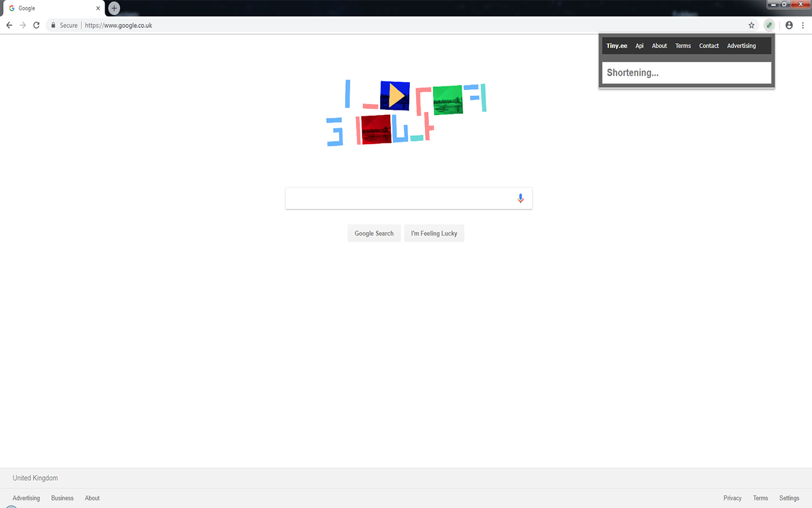The height and width of the screenshot is (508, 812).
Task: Open Contact in the Tiny.ee popup
Action: tap(709, 46)
